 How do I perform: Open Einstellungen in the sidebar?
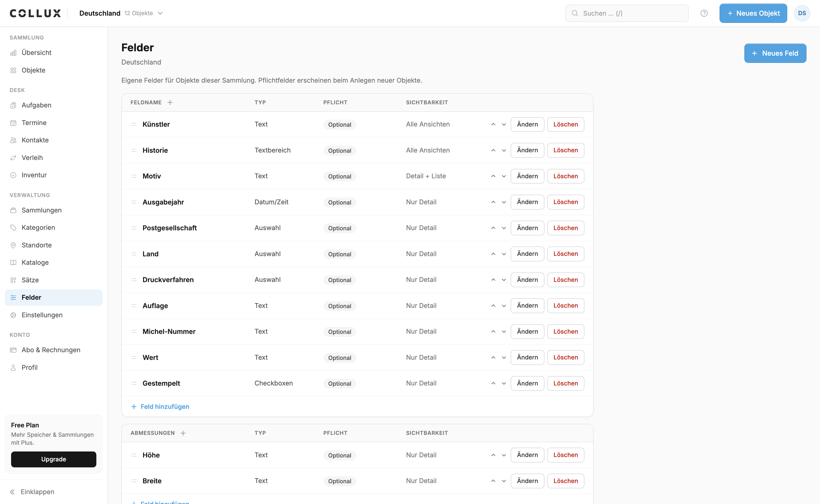[54, 315]
